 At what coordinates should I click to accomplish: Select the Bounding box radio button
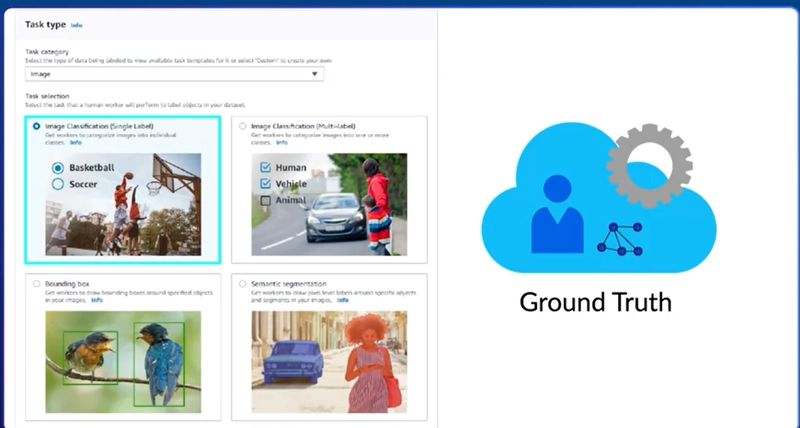tap(36, 284)
